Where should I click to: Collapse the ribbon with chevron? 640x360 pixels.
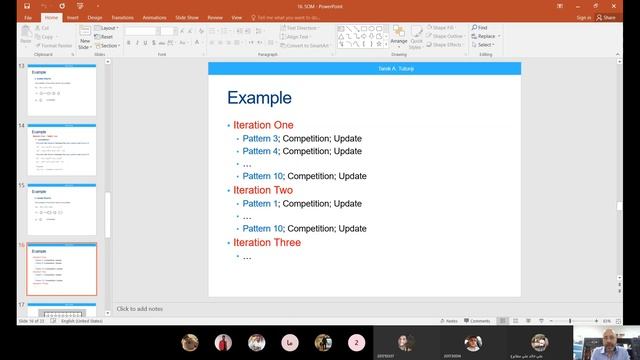pos(618,54)
